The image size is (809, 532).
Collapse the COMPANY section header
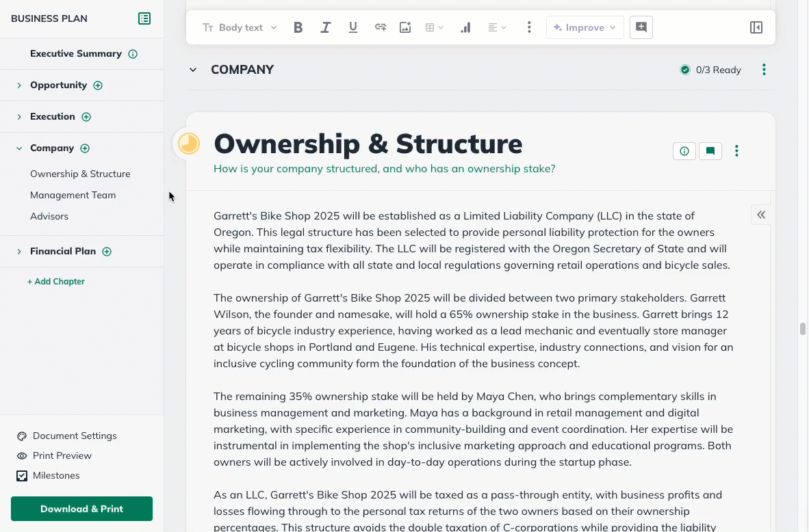193,70
